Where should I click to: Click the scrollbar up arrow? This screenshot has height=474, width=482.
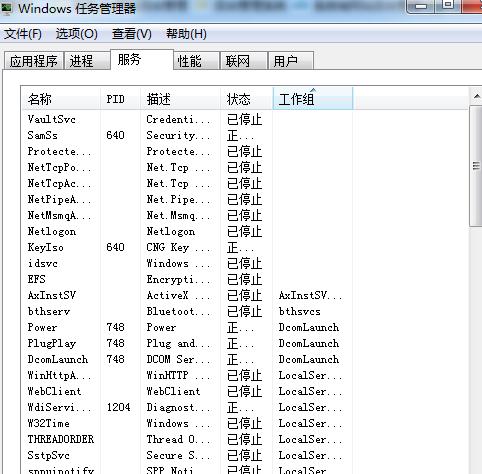point(476,97)
